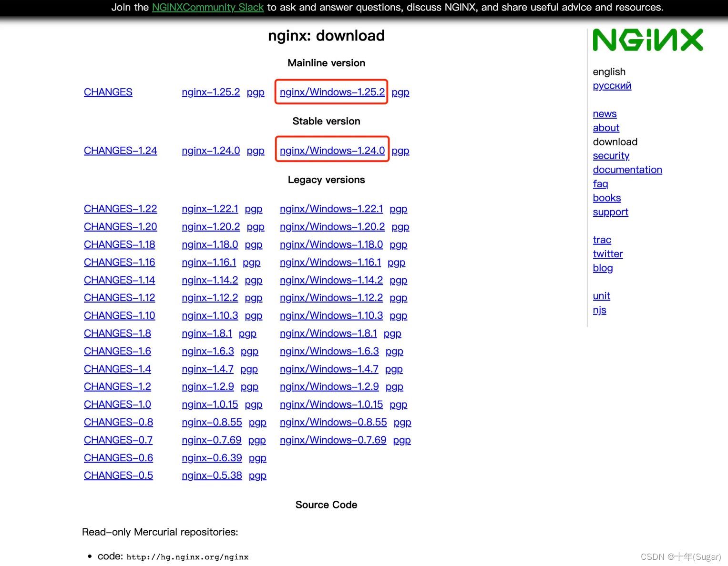Open the faq page
Screen dimensions: 728x566
[600, 184]
